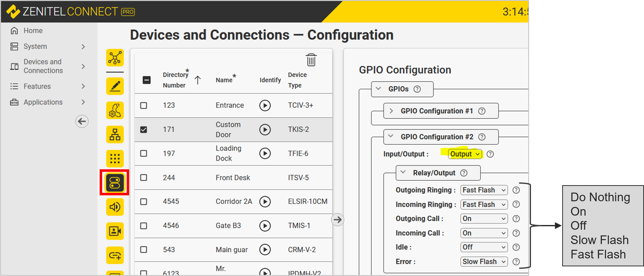Uncheck the Custom Door 171 checkbox
The height and width of the screenshot is (276, 644).
(144, 129)
